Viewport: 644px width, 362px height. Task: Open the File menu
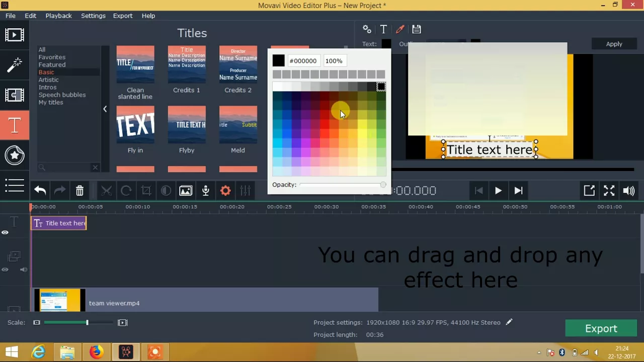coord(10,16)
